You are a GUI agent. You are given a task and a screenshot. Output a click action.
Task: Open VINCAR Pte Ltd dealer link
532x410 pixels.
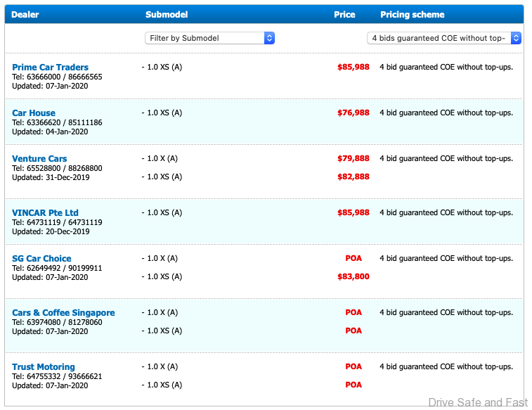45,213
